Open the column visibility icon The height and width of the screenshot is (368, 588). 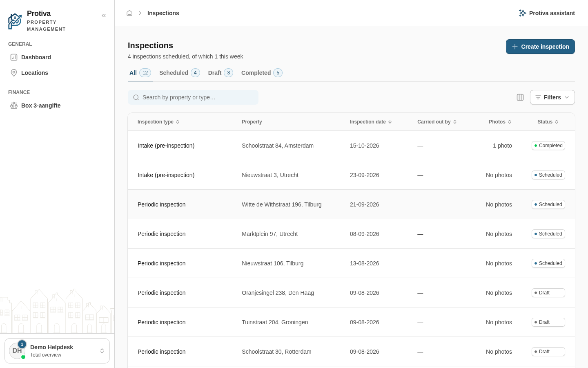[520, 97]
